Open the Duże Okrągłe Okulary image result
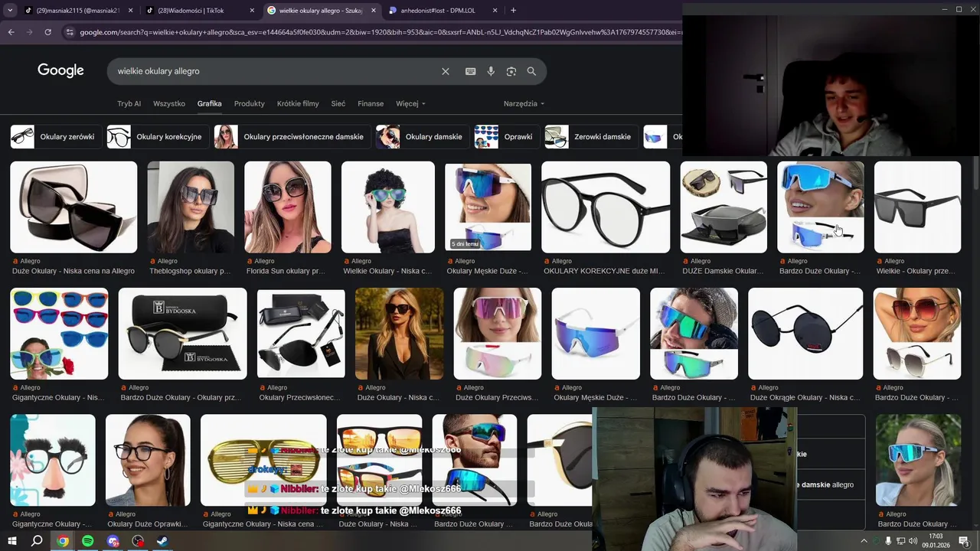This screenshot has width=980, height=551. [x=805, y=334]
